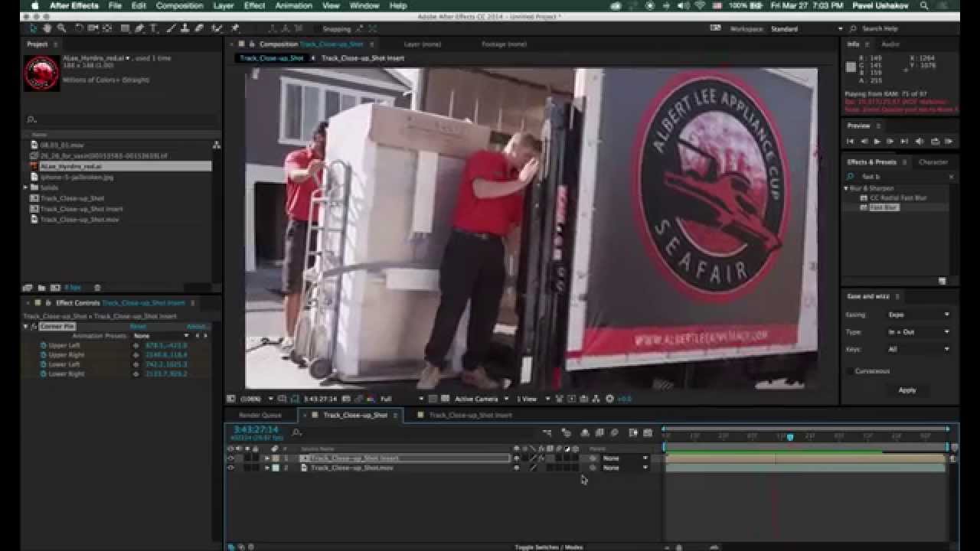Select the Horizontal Type tool
Screen dimensions: 980x551
pyautogui.click(x=154, y=28)
